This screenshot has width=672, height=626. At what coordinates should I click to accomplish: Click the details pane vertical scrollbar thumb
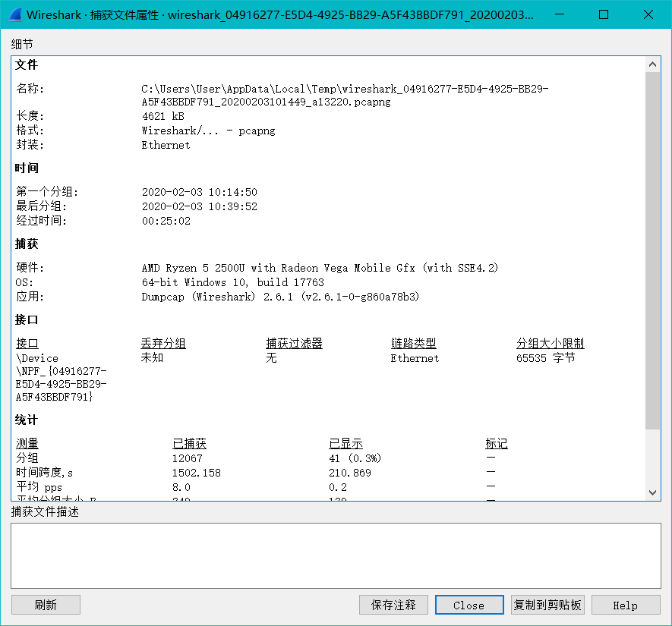click(x=653, y=250)
